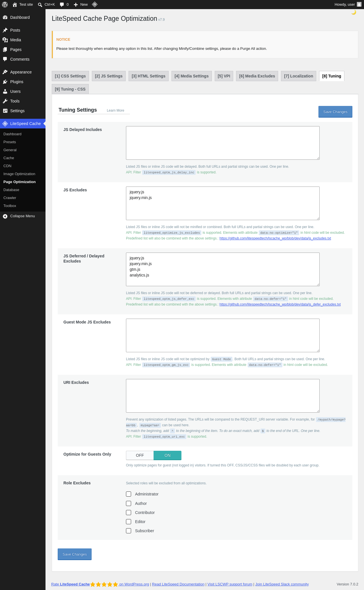Switch to Media Excludes tab

tap(257, 76)
